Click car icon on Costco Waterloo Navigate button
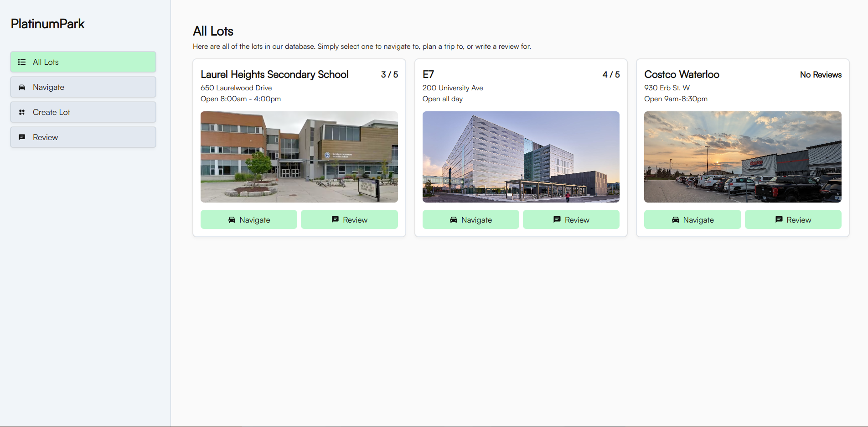Image resolution: width=868 pixels, height=427 pixels. click(x=676, y=220)
